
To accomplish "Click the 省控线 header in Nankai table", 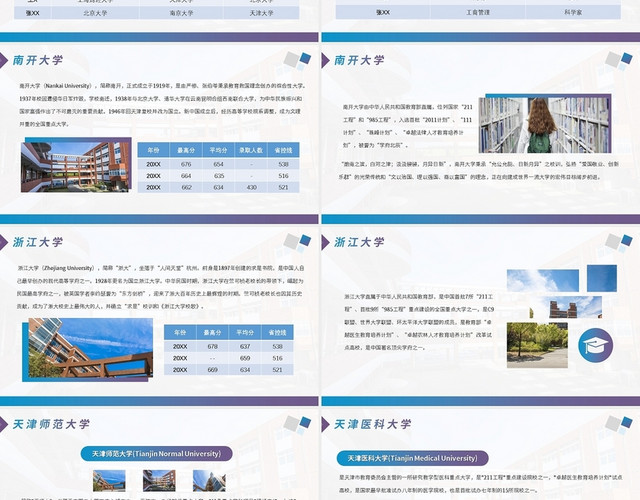I will 283,150.
